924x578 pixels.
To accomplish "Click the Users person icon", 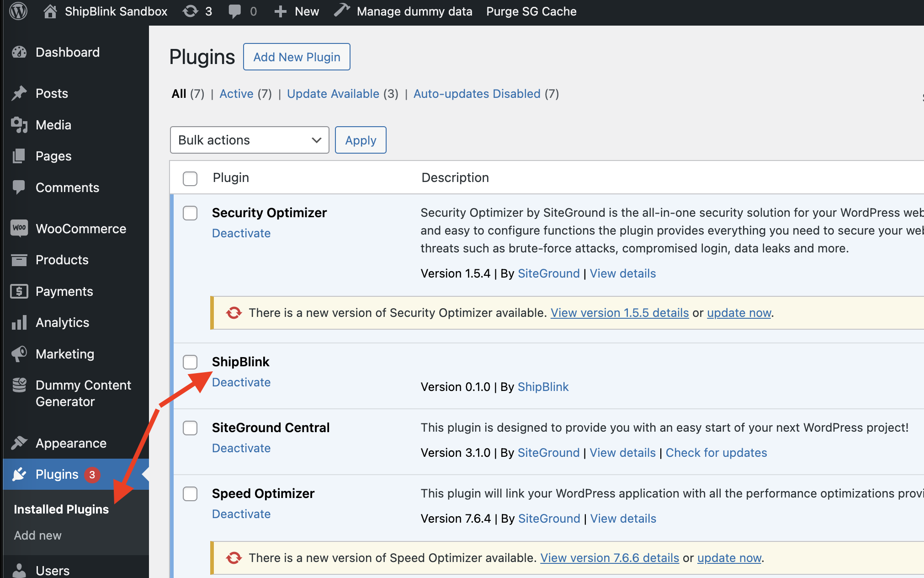I will pos(19,570).
